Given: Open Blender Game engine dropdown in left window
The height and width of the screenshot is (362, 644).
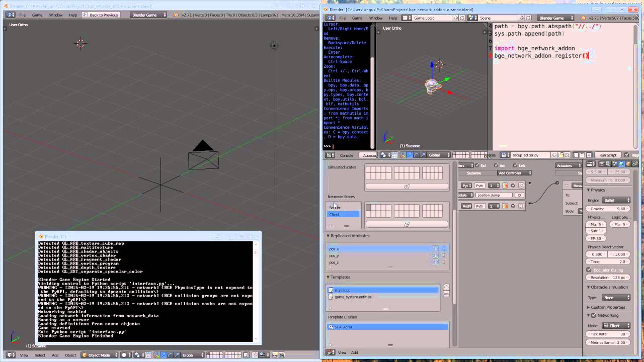Looking at the screenshot, I should click(149, 15).
